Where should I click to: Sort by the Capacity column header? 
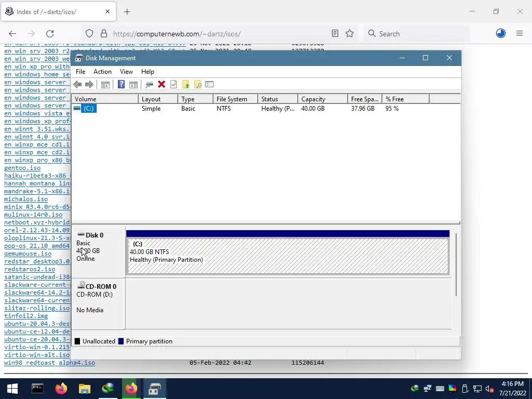[323, 99]
